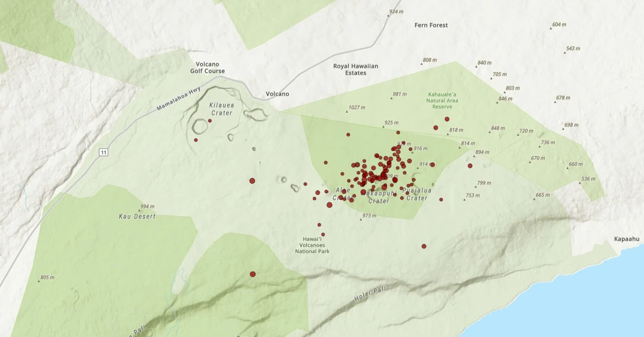644x337 pixels.
Task: Select the 848 m elevation label
Action: click(498, 128)
